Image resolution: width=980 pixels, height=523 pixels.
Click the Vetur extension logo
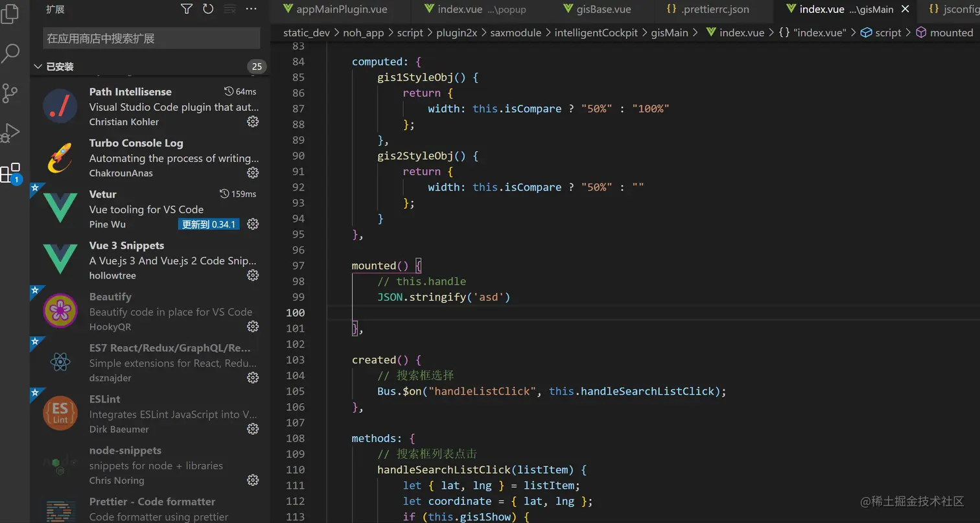pyautogui.click(x=60, y=209)
